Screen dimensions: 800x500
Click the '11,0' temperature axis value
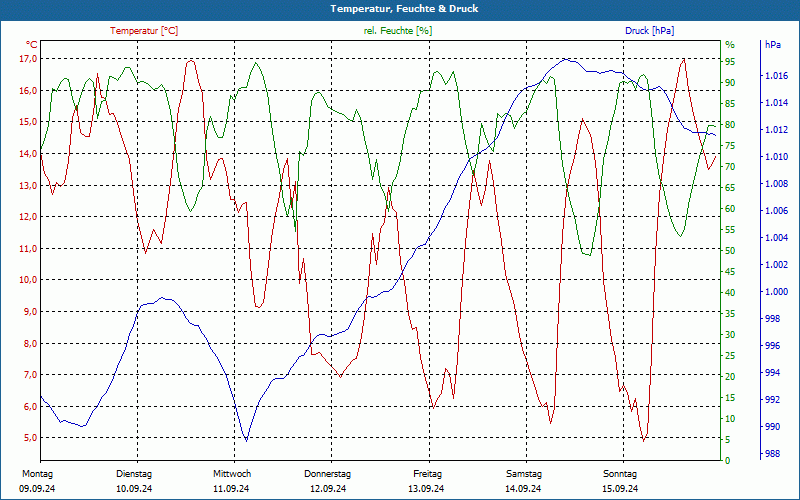click(29, 248)
